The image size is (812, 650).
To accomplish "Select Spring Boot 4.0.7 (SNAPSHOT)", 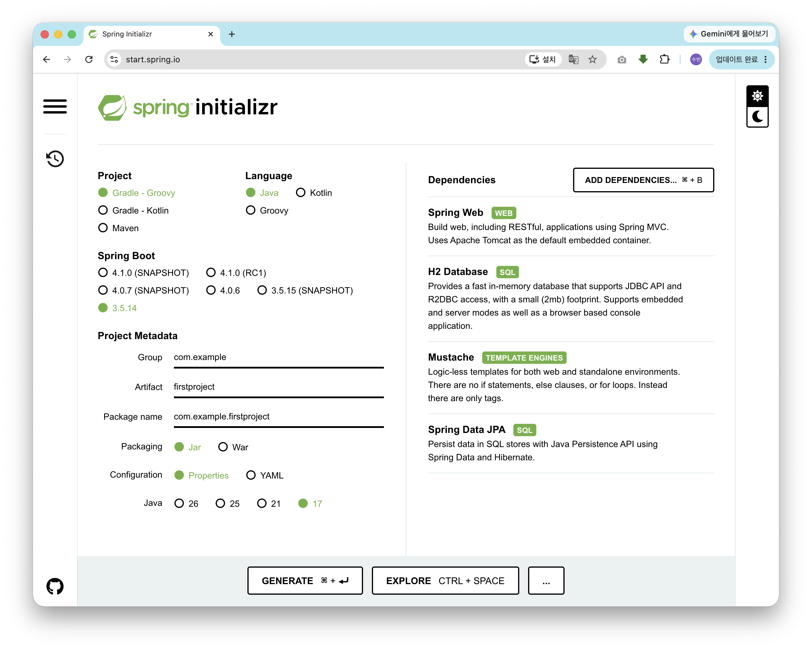I will (144, 290).
